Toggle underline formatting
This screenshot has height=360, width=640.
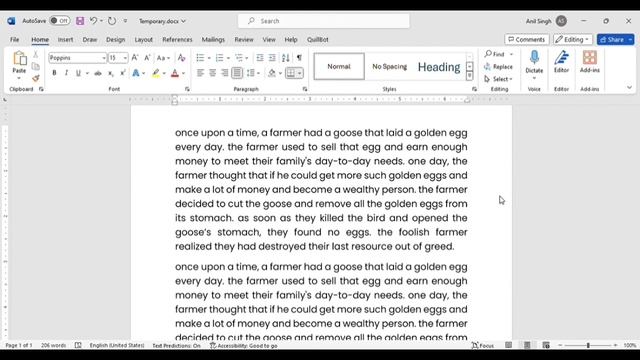pyautogui.click(x=78, y=73)
